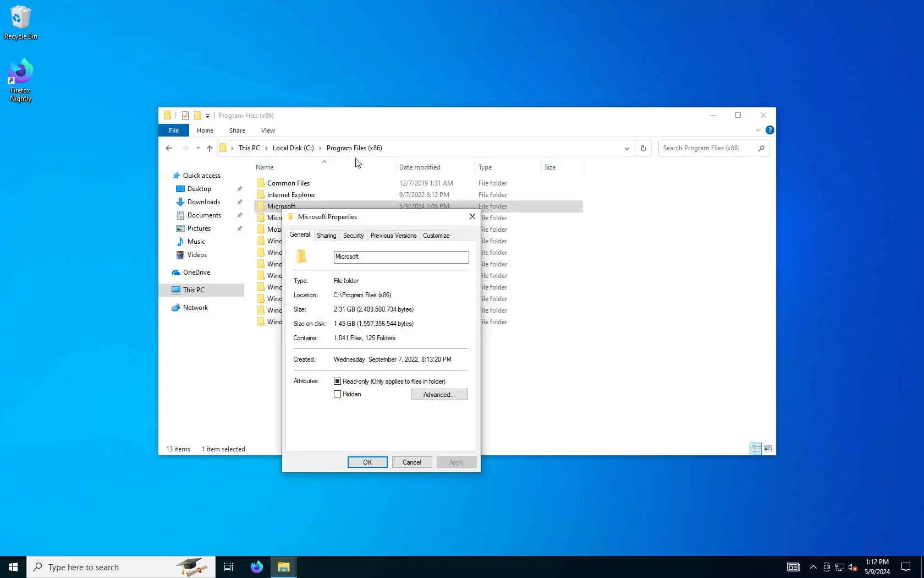Go up one level with Up arrow
This screenshot has height=578, width=924.
[x=210, y=148]
